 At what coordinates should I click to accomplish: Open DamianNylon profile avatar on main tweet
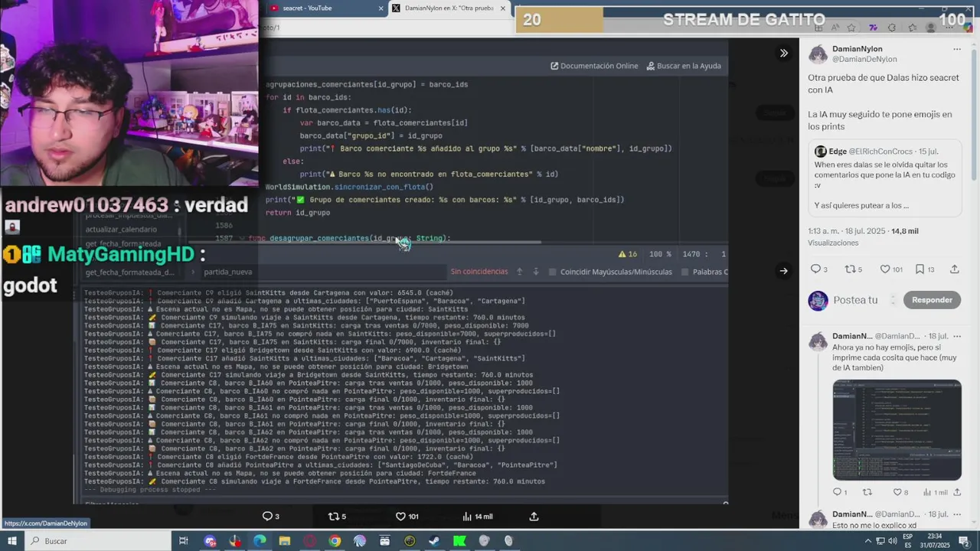[818, 54]
